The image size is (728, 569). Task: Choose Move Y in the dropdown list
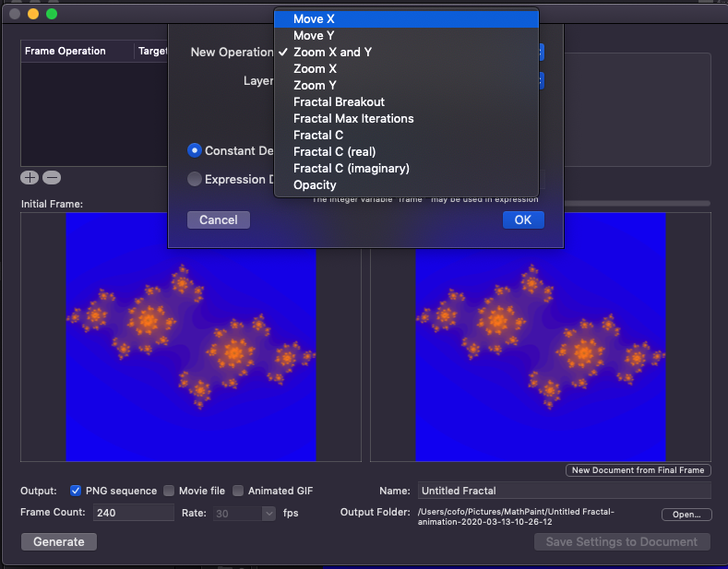coord(406,36)
